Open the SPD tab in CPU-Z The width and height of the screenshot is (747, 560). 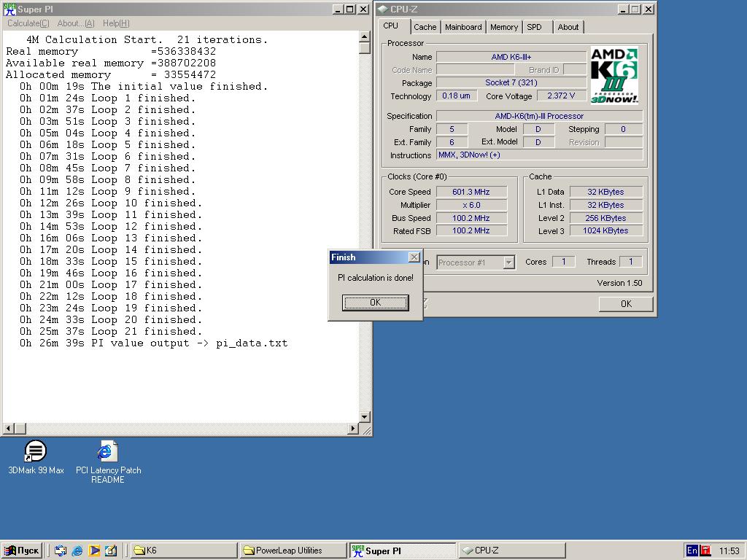tap(534, 27)
